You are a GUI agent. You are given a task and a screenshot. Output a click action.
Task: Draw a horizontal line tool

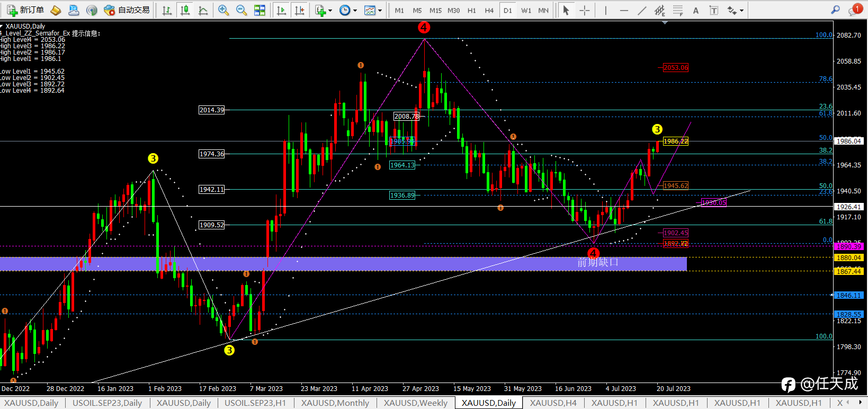pos(624,10)
